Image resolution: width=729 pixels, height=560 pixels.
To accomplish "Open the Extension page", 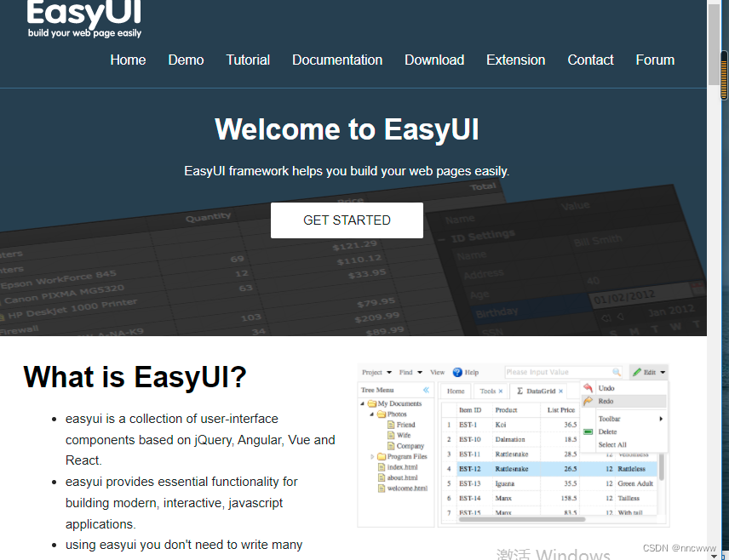I will (515, 60).
